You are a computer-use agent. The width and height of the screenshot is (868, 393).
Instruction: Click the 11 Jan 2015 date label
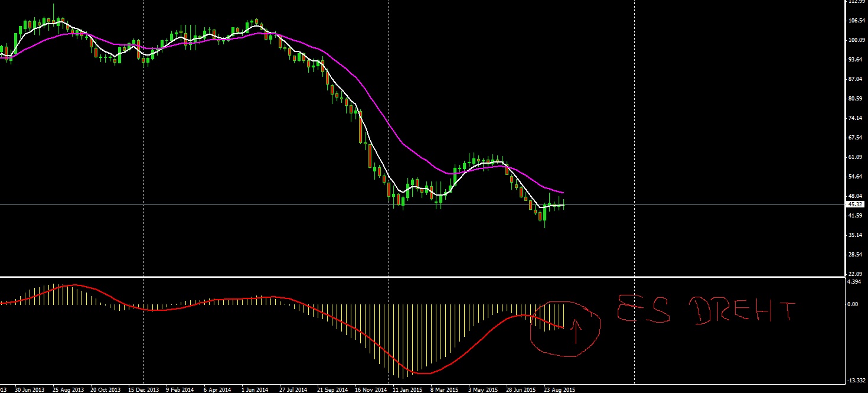[407, 389]
